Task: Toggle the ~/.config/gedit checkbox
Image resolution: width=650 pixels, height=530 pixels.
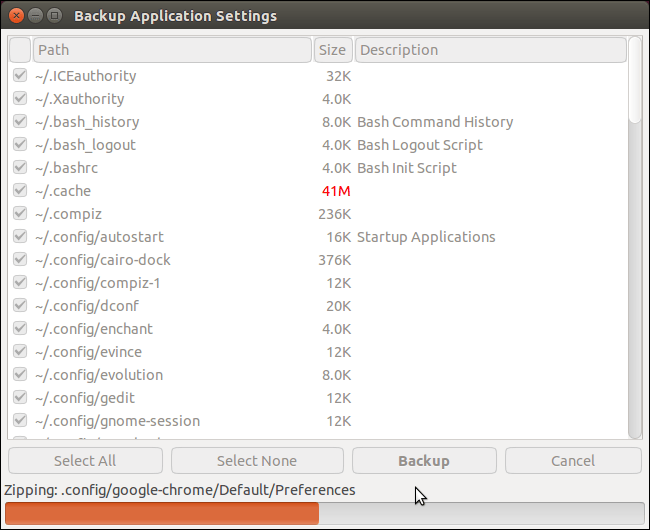Action: (x=20, y=398)
